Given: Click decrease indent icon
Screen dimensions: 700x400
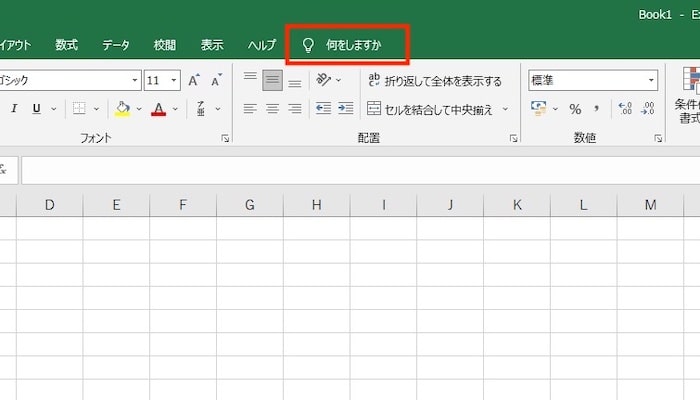Looking at the screenshot, I should tap(323, 108).
